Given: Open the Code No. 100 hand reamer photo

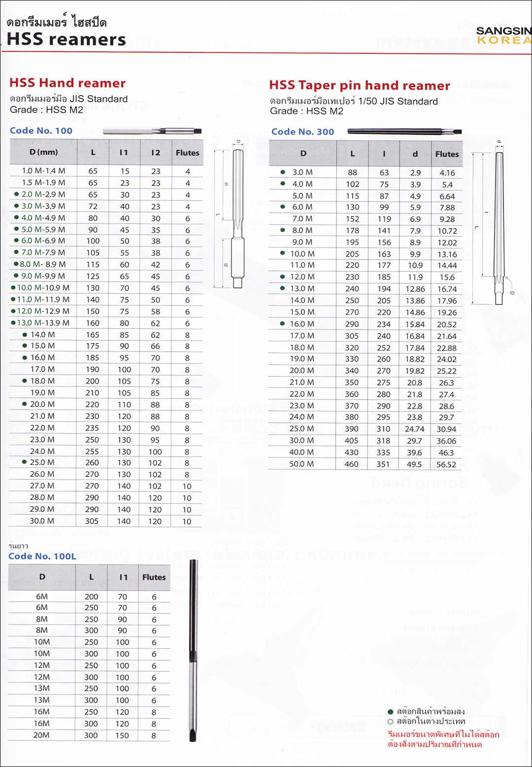Looking at the screenshot, I should pyautogui.click(x=152, y=131).
